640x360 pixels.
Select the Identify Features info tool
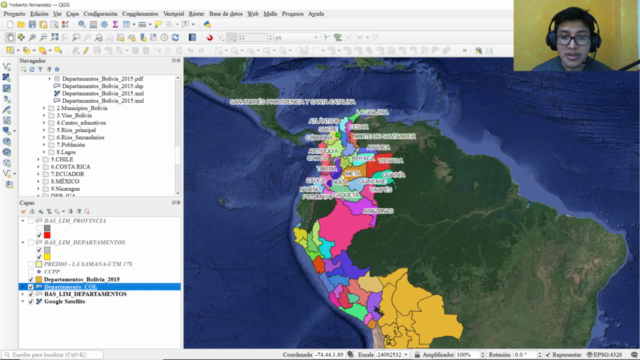pyautogui.click(x=82, y=25)
